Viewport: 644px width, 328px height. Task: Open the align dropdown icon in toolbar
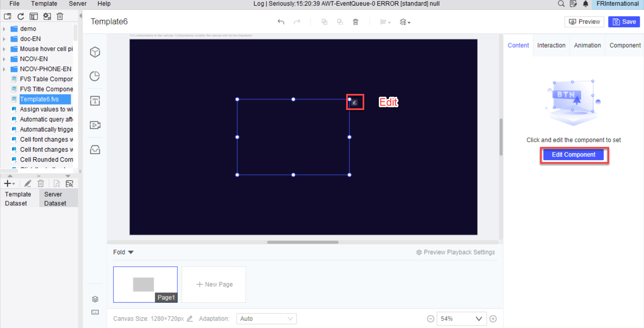click(385, 22)
